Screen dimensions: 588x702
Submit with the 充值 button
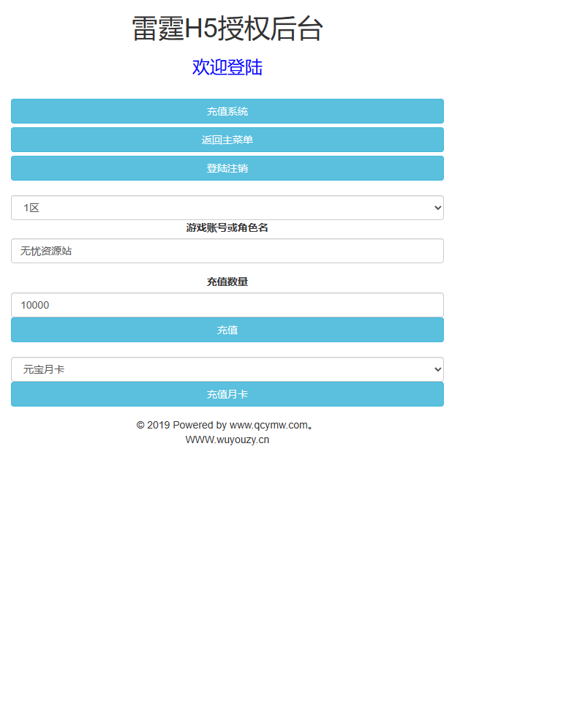[227, 330]
